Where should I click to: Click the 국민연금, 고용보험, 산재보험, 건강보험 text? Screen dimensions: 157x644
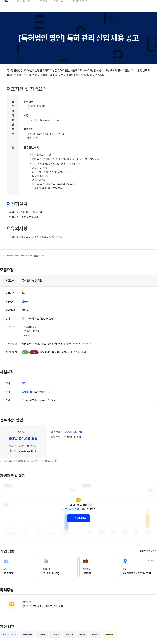point(42,606)
